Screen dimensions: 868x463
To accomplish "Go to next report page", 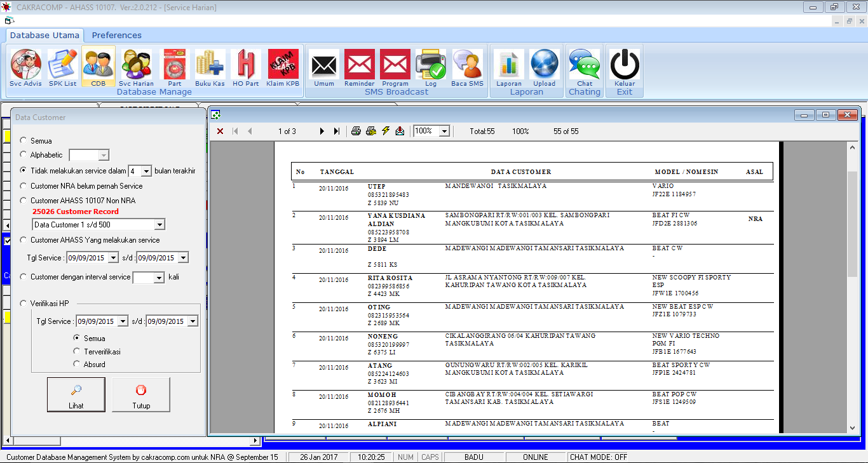I will (x=322, y=131).
